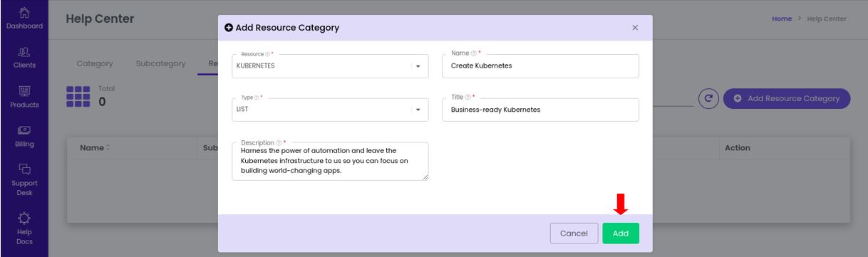The image size is (868, 257).
Task: Click the Title field with Business-ready Kubernetes
Action: pyautogui.click(x=540, y=110)
